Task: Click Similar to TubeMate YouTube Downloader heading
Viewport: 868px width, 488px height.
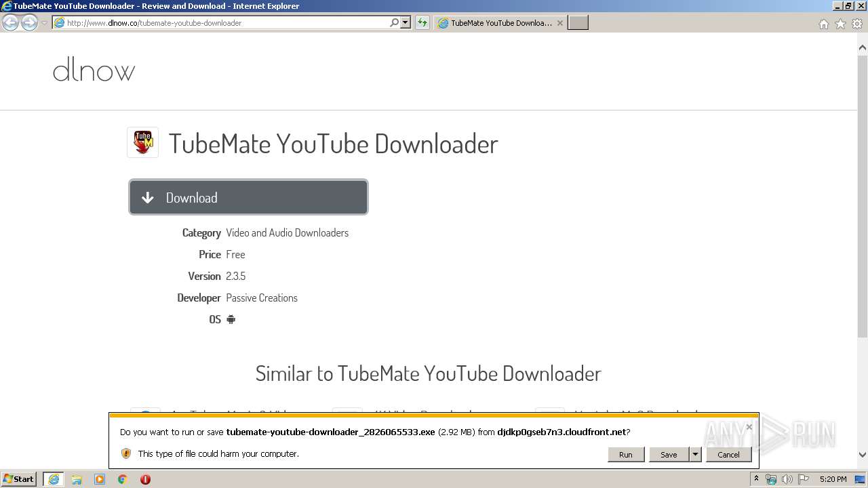Action: click(428, 373)
